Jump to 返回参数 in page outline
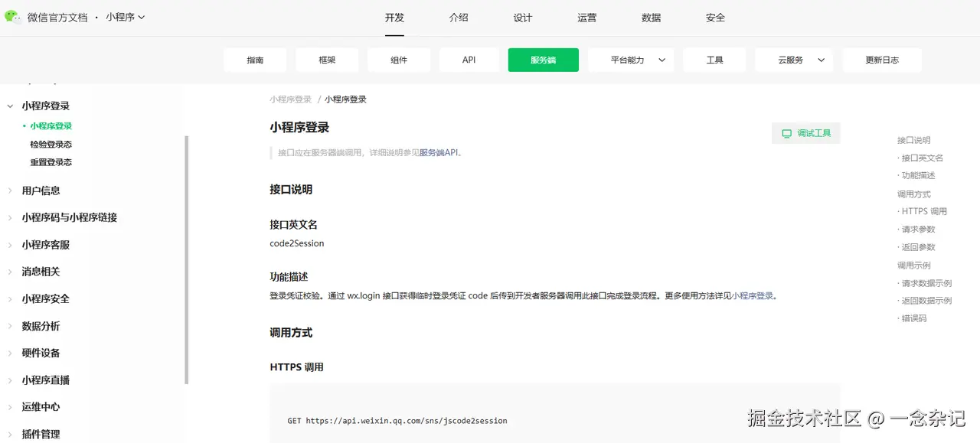Image resolution: width=980 pixels, height=443 pixels. (919, 247)
